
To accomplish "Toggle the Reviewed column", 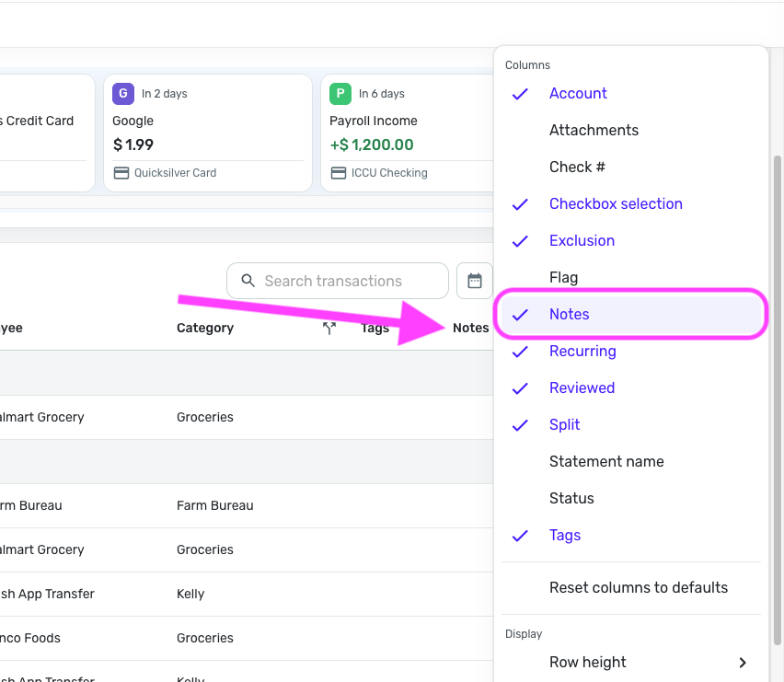I will [x=631, y=388].
